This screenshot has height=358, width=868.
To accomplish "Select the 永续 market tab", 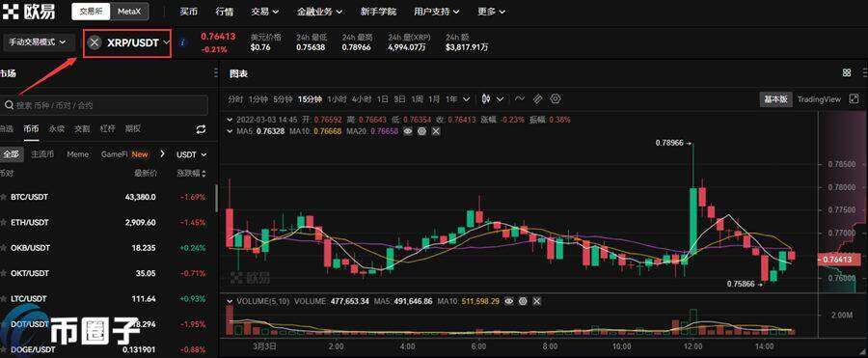I will pos(57,128).
